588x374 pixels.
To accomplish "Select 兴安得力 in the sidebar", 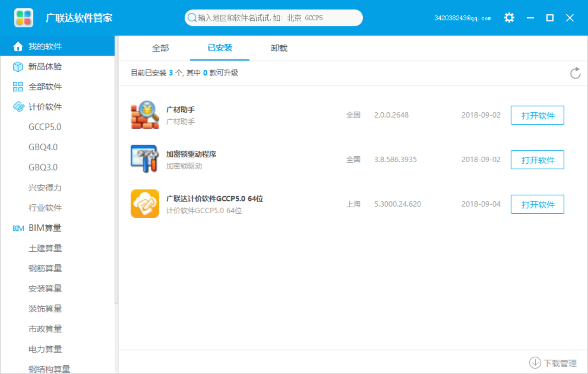I will pos(45,188).
